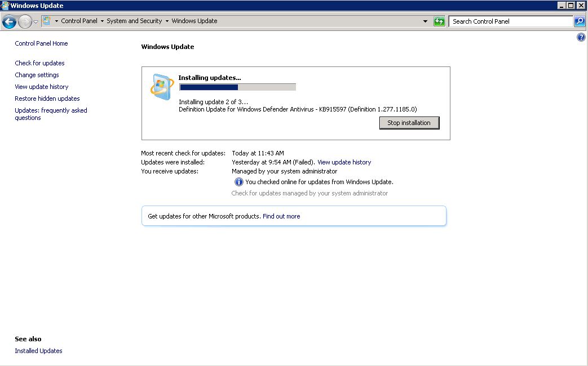Click the installation progress bar
The image size is (588, 366).
237,87
